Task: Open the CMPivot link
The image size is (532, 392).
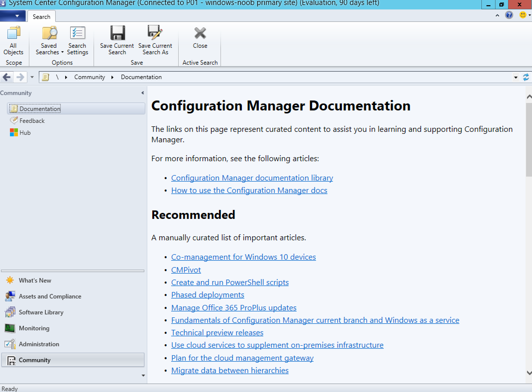Action: click(x=186, y=270)
